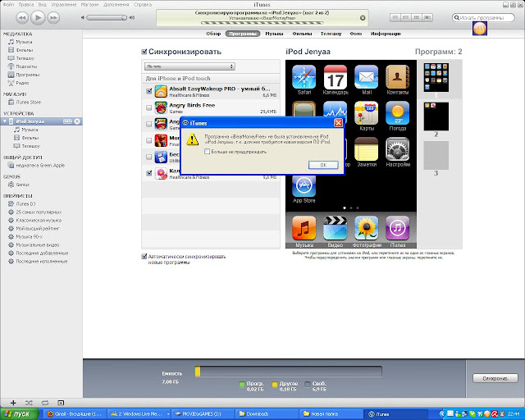Open the 'По типу' sort dropdown

pos(168,66)
